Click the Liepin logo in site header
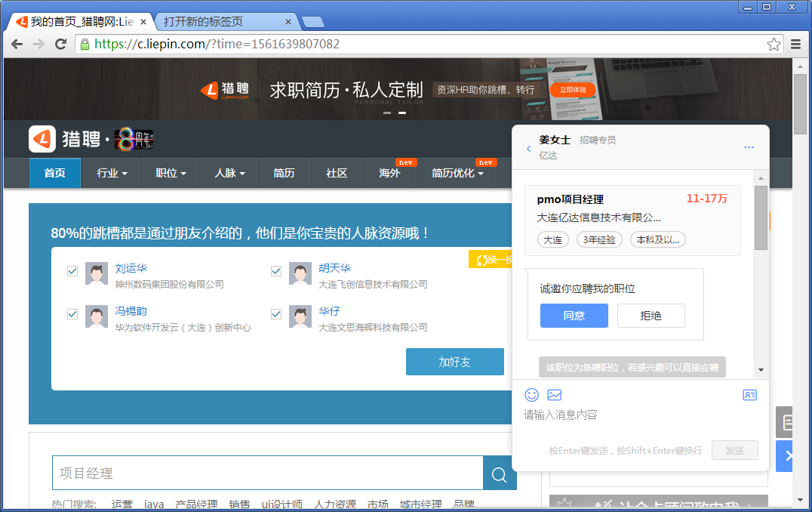Image resolution: width=812 pixels, height=512 pixels. pyautogui.click(x=65, y=139)
